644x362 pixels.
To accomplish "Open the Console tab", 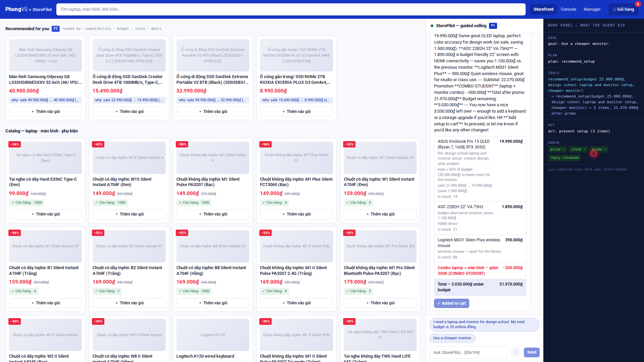I will 568,9.
